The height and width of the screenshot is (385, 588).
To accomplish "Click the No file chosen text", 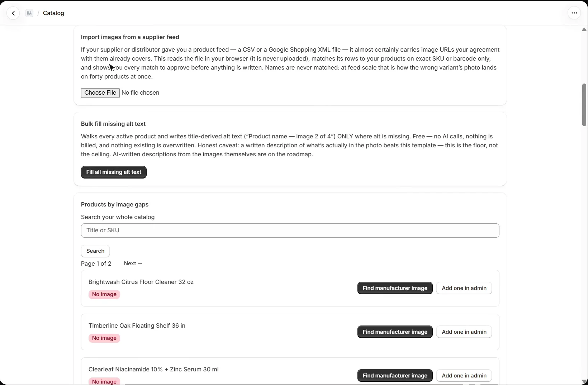I will click(141, 93).
